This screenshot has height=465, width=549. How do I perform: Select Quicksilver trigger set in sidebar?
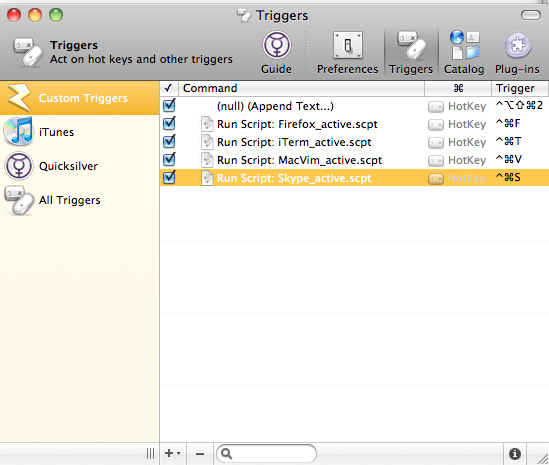[x=79, y=166]
